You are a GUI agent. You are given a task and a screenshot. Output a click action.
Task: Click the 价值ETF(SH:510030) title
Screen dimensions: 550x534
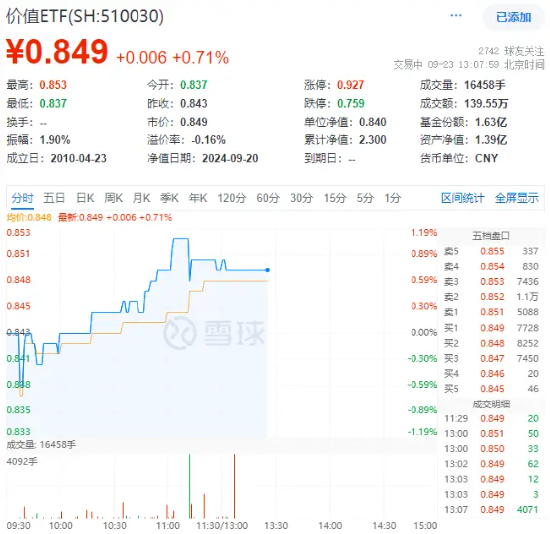[85, 16]
